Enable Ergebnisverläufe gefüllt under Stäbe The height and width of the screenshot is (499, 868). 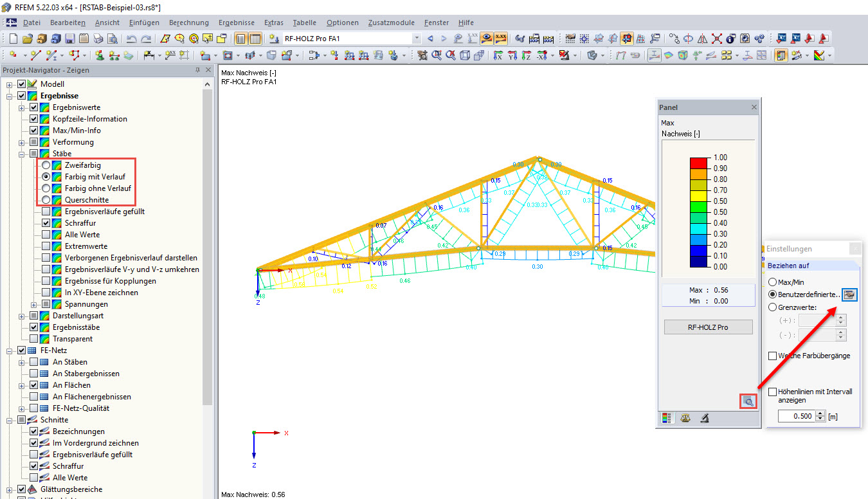(46, 212)
